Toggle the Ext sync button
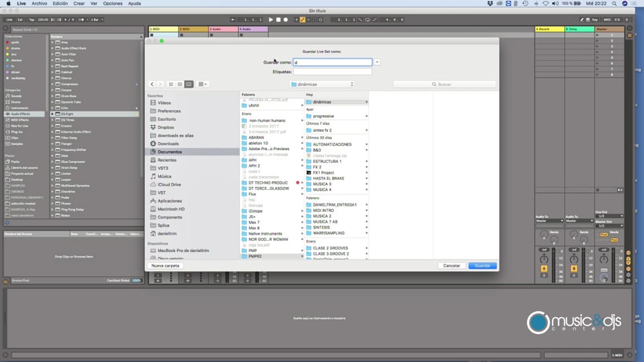Screen dimensions: 644x362 19,19
